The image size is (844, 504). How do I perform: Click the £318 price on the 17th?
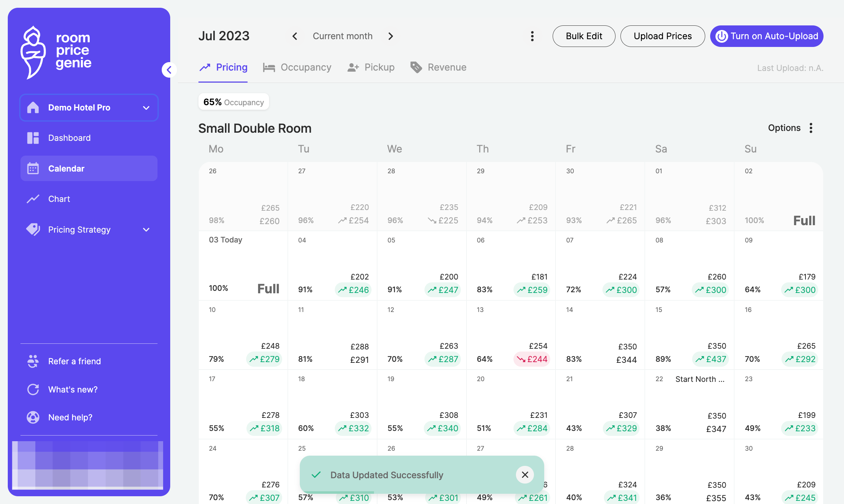[265, 428]
